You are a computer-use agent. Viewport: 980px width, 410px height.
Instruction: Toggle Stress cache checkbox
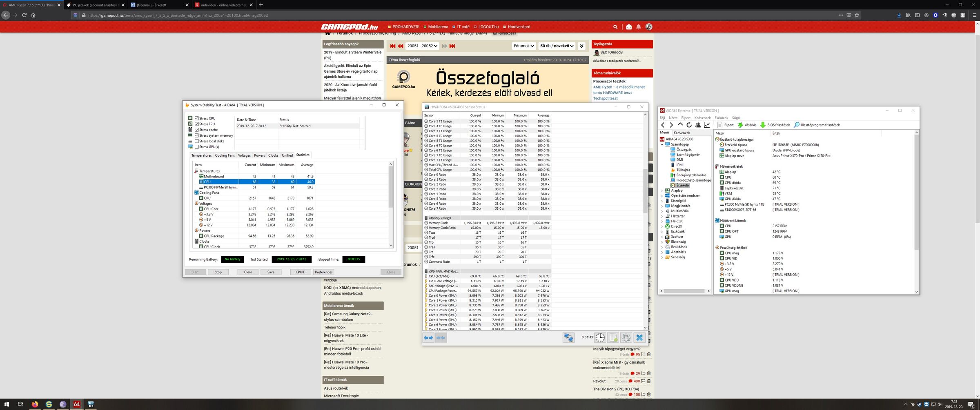tap(197, 130)
